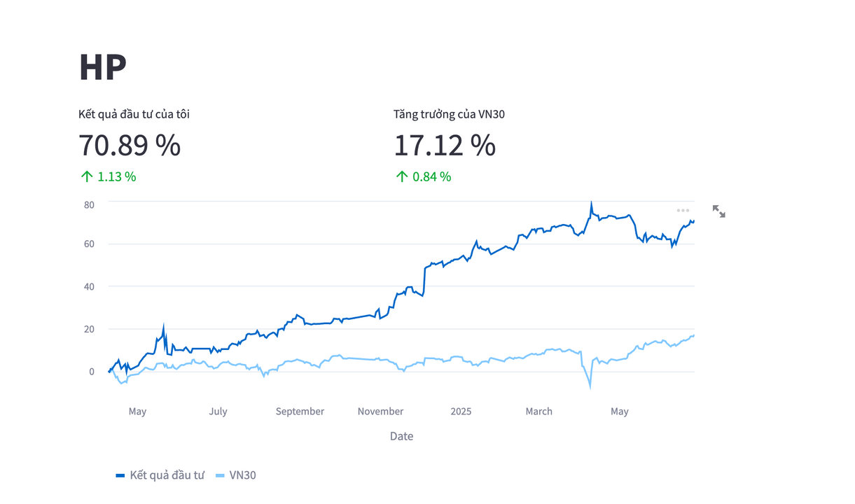Click the 0.84 % delta text
This screenshot has width=855, height=504.
[431, 176]
